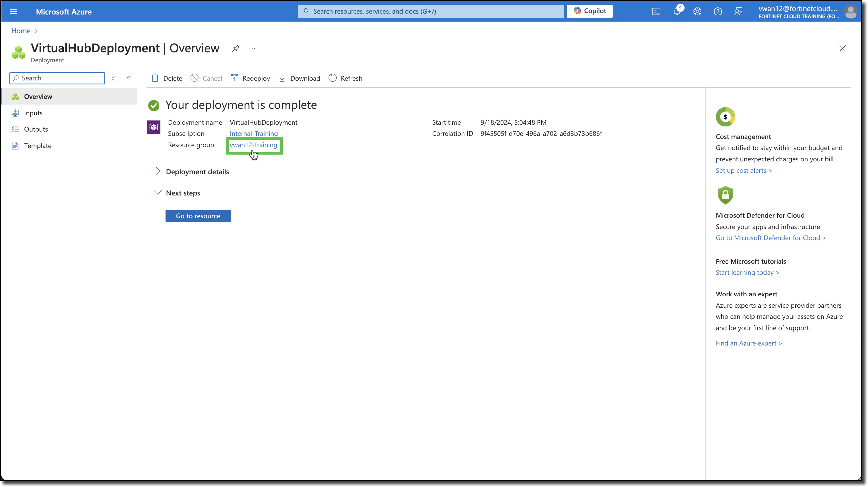868x487 pixels.
Task: Click Go to Microsoft Defender for Cloud
Action: click(x=771, y=238)
